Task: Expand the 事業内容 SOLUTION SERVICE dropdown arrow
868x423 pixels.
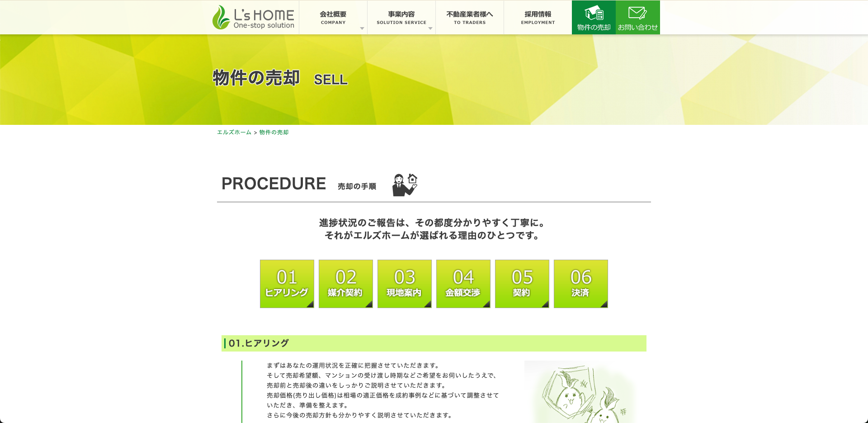Action: click(430, 29)
